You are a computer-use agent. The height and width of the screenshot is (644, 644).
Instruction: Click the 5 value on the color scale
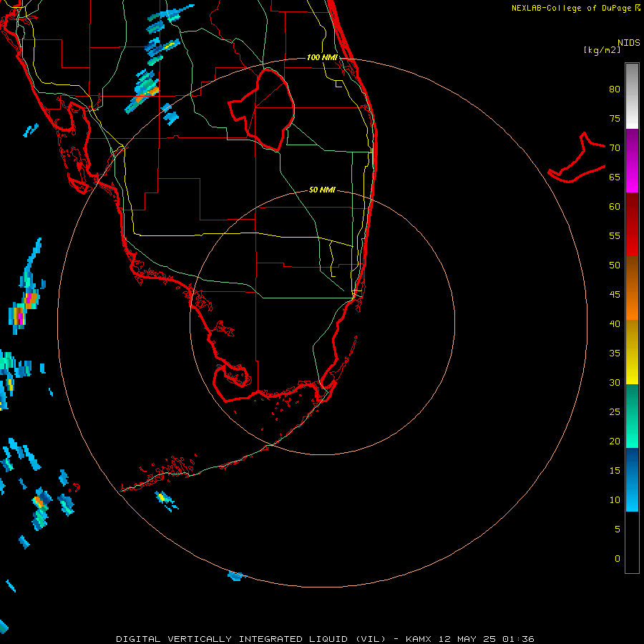[x=618, y=530]
